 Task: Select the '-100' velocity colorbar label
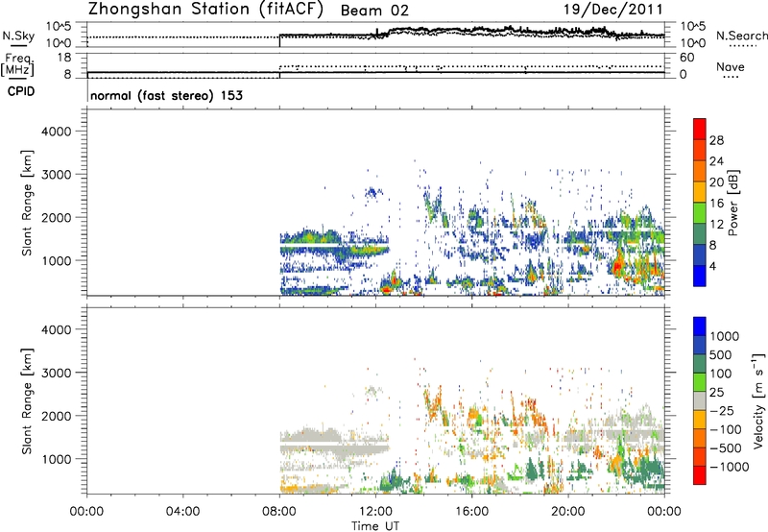(x=726, y=429)
